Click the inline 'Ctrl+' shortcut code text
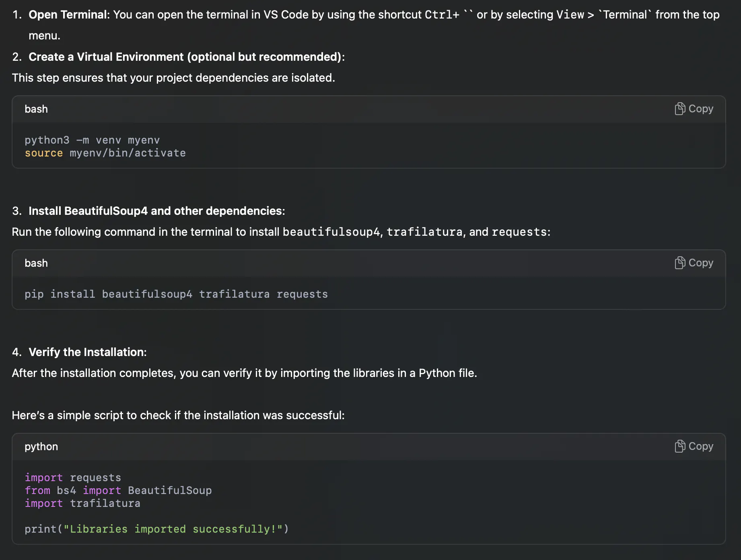 (x=442, y=14)
